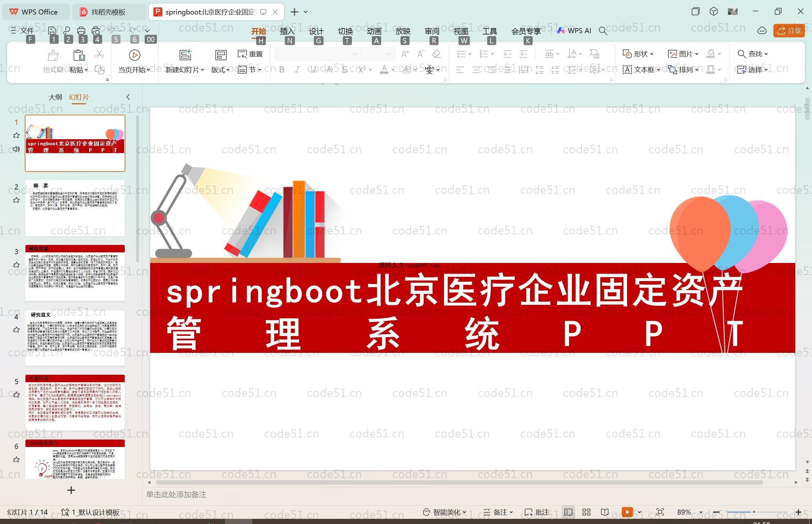Click the fit slide to window icon
Viewport: 812px width, 524px height.
click(660, 512)
